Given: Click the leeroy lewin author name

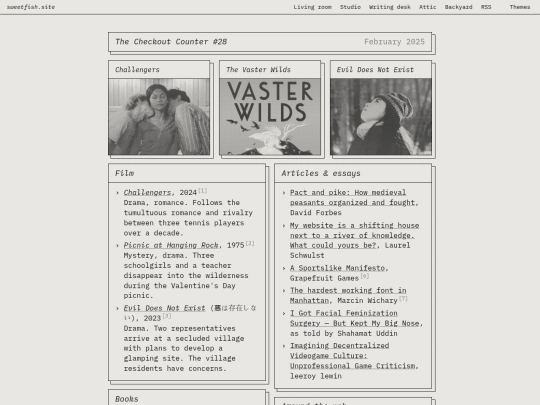Looking at the screenshot, I should 316,376.
